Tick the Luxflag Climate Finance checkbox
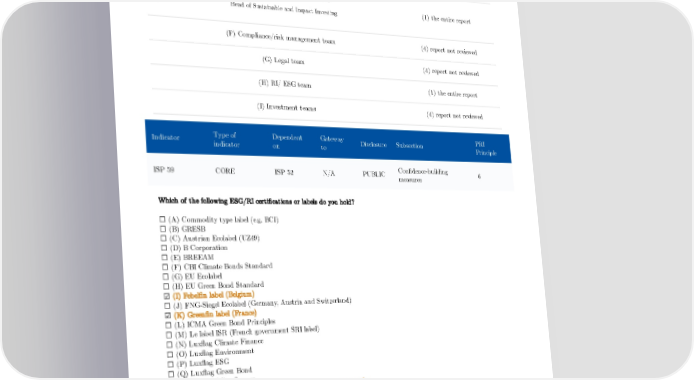694x380 pixels. pos(169,345)
